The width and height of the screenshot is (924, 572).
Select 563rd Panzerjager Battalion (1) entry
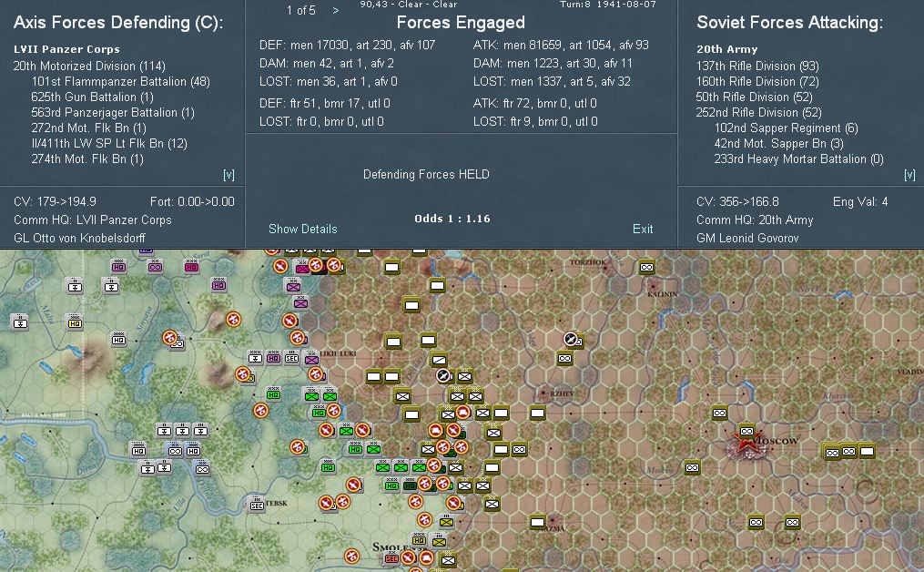tap(113, 112)
